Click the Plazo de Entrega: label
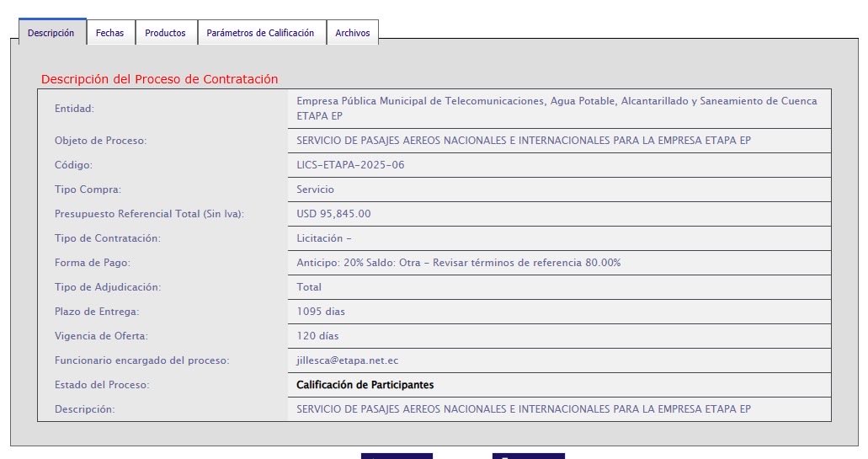This screenshot has height=459, width=868. (97, 312)
